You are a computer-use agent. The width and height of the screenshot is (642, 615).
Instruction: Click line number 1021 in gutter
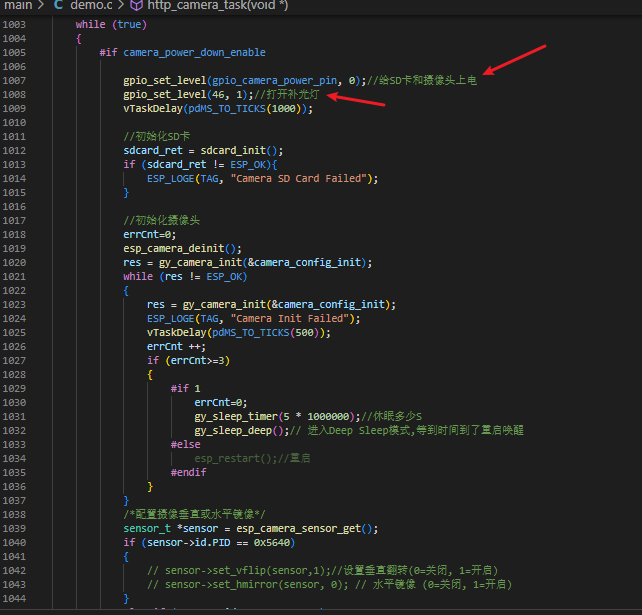14,277
